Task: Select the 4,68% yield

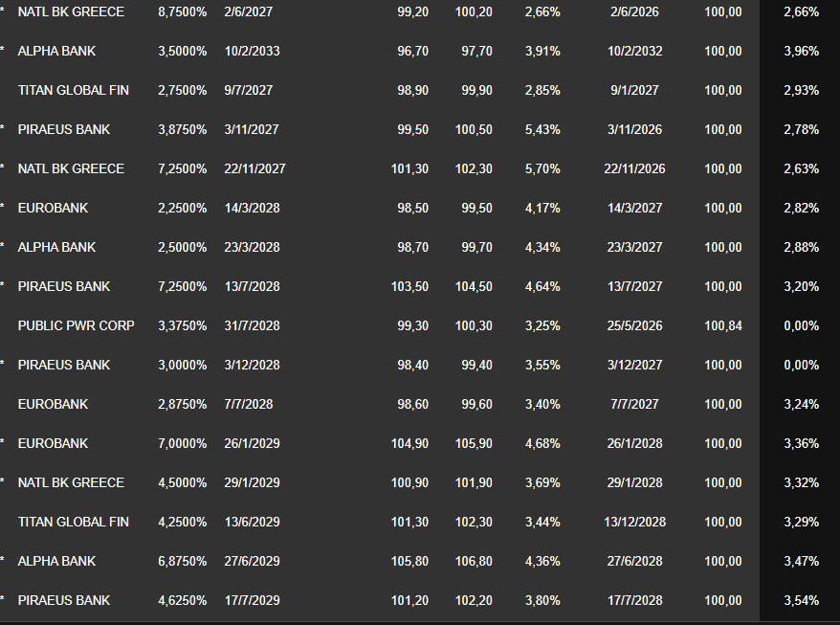Action: tap(542, 442)
